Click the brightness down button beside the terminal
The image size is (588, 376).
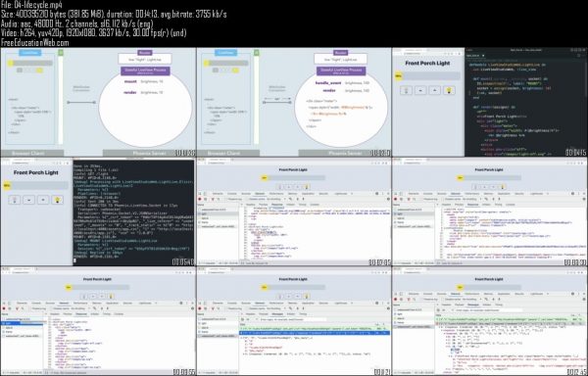coord(28,200)
